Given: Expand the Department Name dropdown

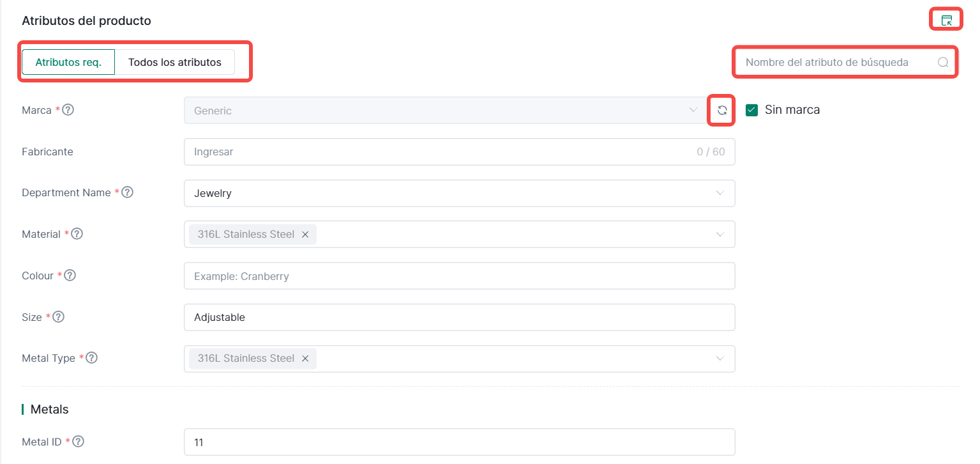Looking at the screenshot, I should tap(720, 193).
